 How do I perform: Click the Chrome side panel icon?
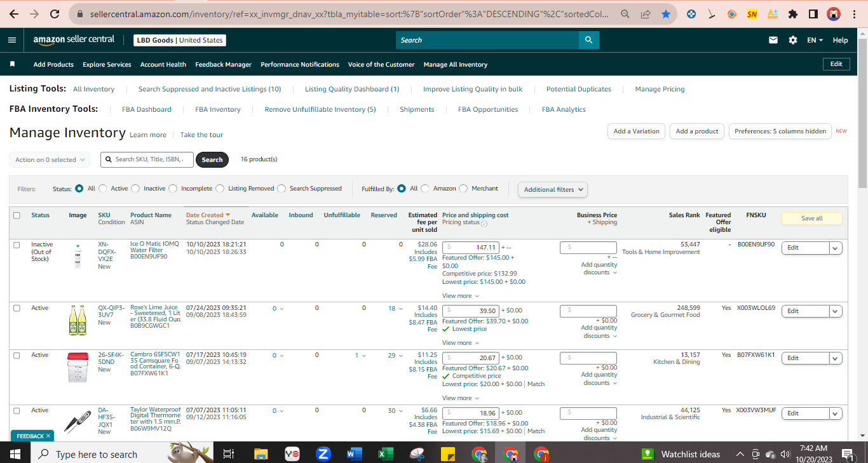[813, 13]
